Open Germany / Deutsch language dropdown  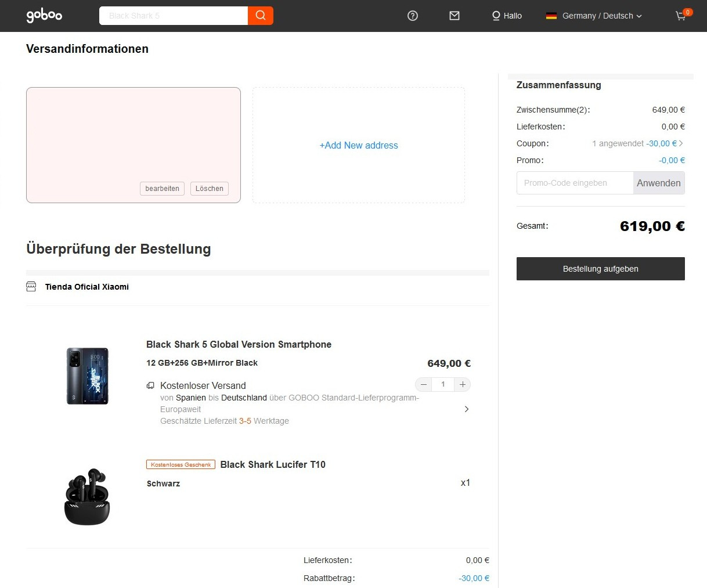tap(601, 16)
